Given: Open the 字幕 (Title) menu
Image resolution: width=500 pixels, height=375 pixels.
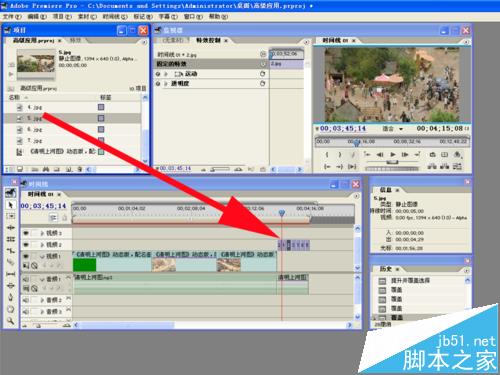Looking at the screenshot, I should point(168,16).
